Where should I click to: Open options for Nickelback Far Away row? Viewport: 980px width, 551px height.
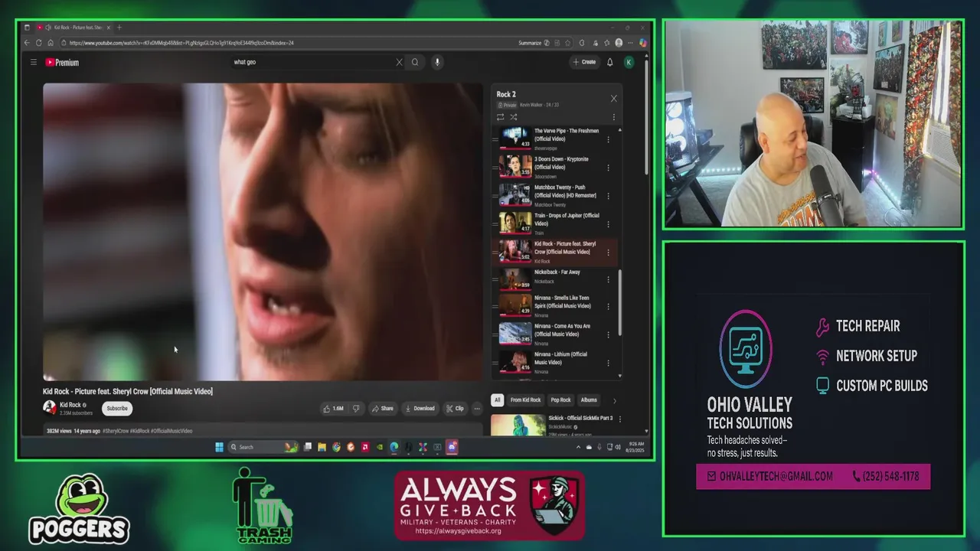click(609, 281)
